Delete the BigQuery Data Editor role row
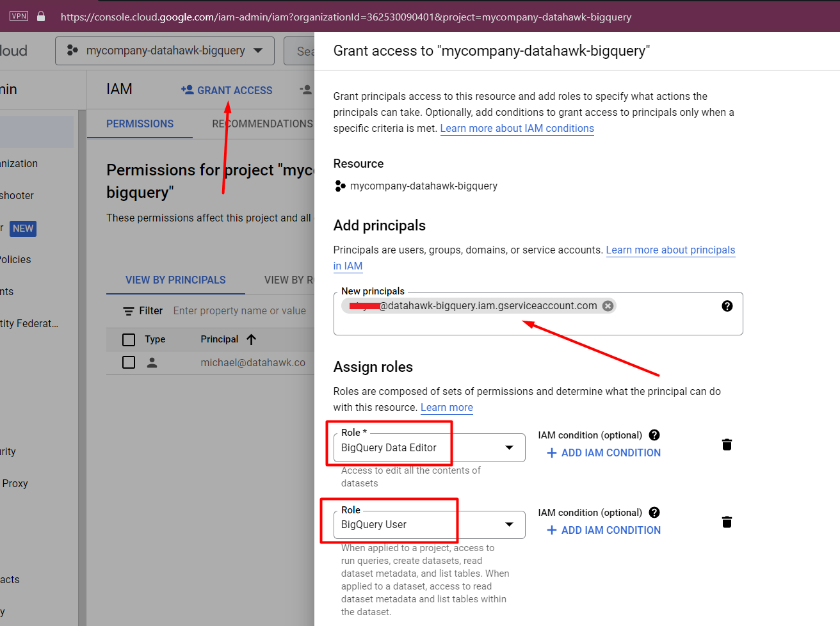 tap(727, 445)
